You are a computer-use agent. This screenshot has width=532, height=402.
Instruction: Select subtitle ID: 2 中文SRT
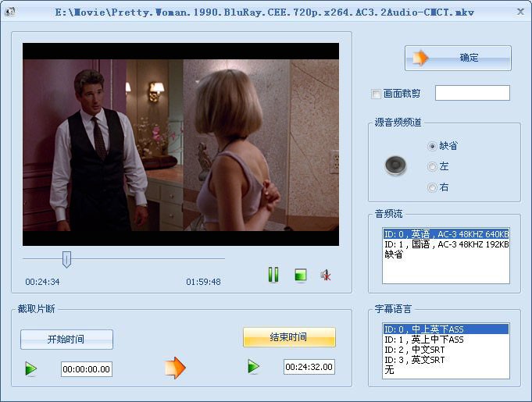[446, 350]
